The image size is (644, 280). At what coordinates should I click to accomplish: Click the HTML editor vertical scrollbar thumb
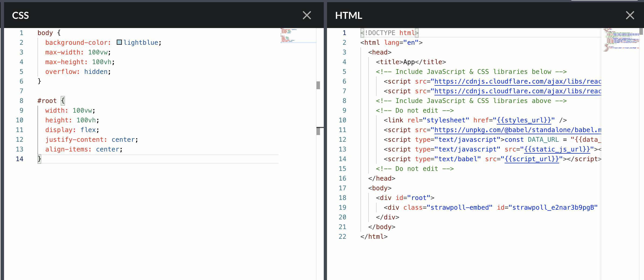click(x=642, y=31)
